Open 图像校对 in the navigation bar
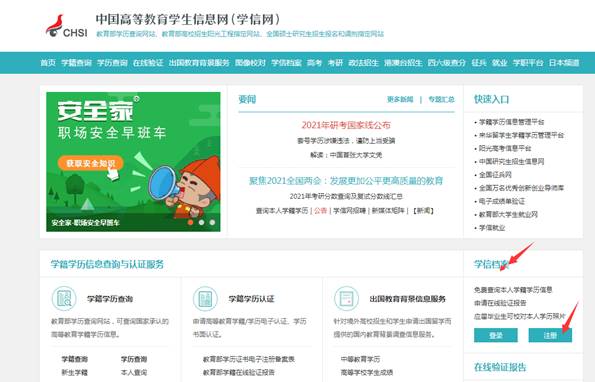Image resolution: width=595 pixels, height=382 pixels. coord(250,63)
